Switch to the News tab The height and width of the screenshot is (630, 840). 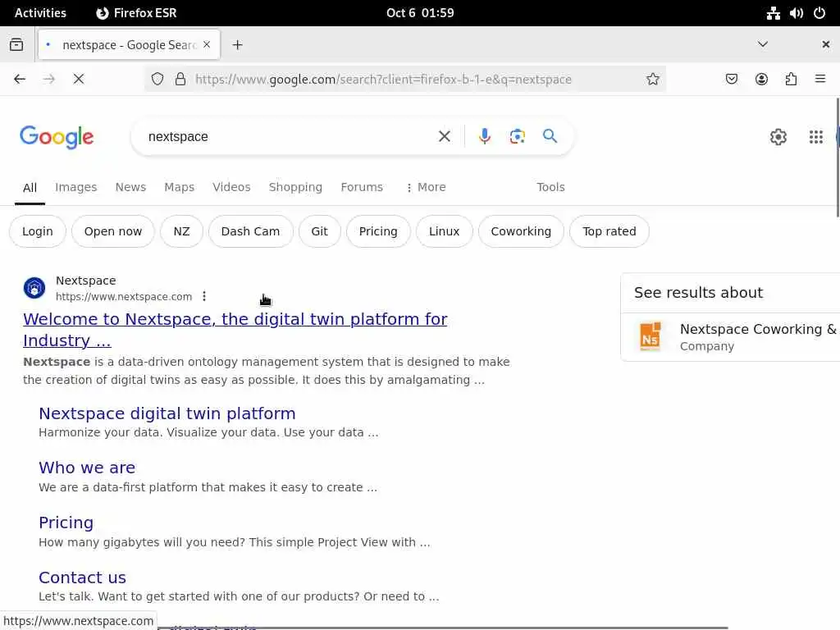[x=130, y=187]
